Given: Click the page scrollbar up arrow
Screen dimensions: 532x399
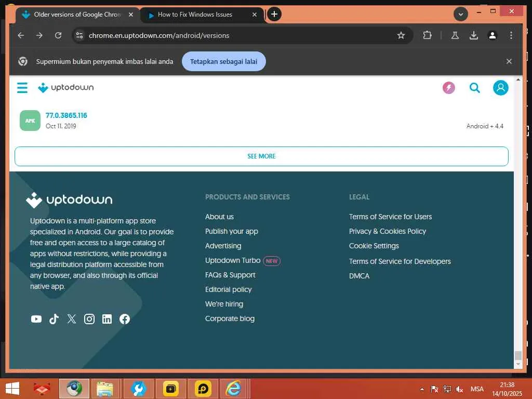Looking at the screenshot, I should pyautogui.click(x=518, y=79).
